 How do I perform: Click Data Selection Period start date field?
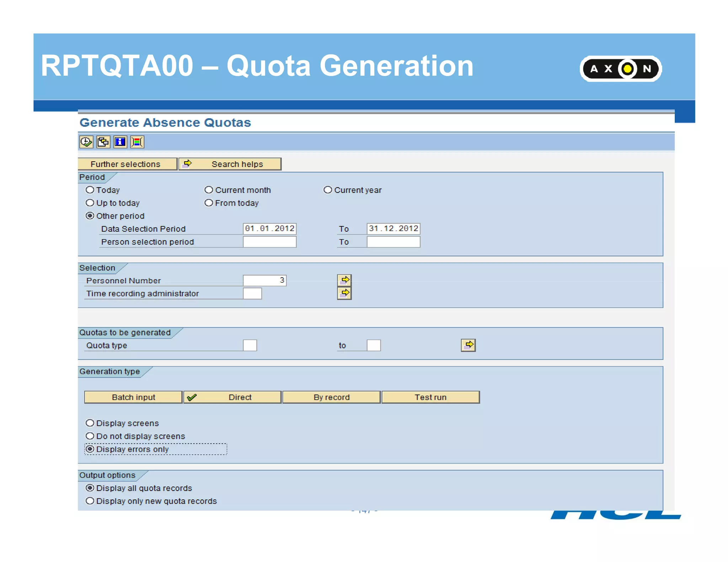(x=270, y=228)
